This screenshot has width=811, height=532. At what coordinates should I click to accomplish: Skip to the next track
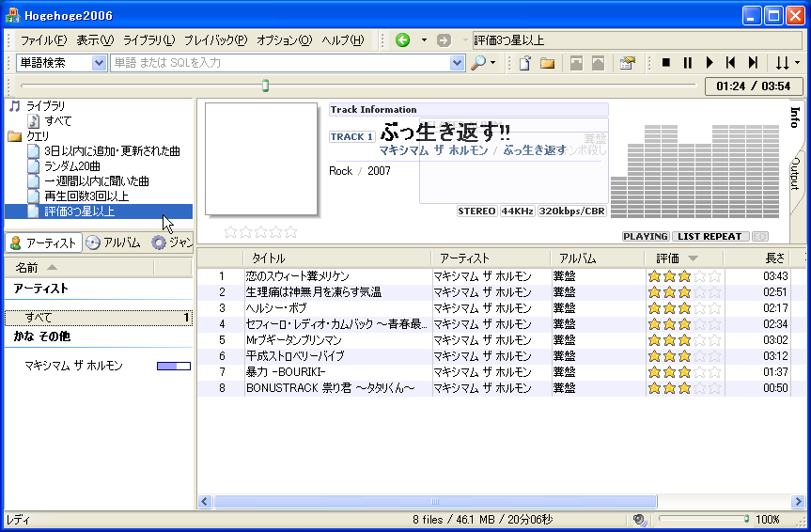click(x=753, y=63)
